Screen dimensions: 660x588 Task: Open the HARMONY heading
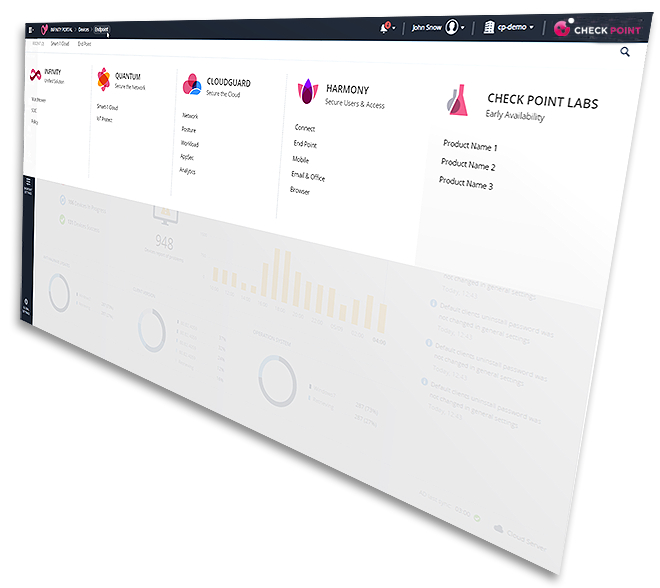(348, 89)
